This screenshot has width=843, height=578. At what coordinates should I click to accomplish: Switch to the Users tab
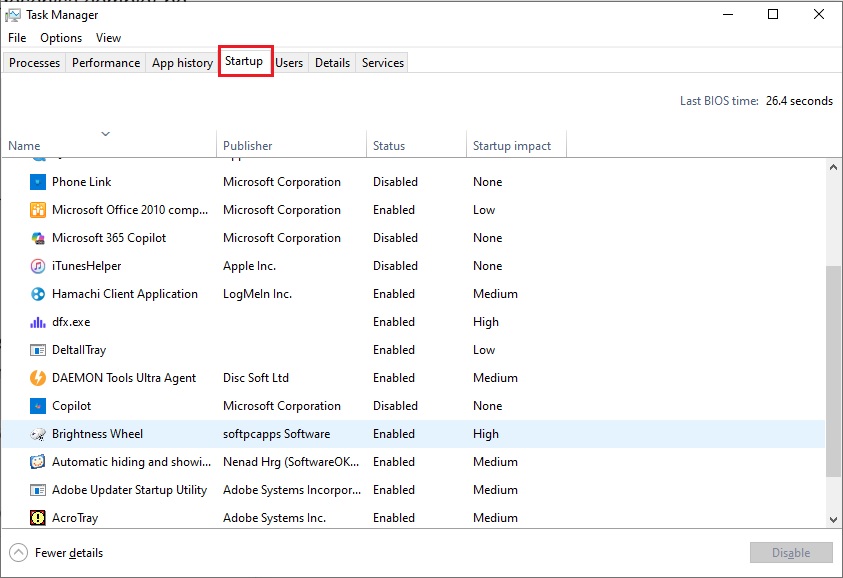click(289, 63)
